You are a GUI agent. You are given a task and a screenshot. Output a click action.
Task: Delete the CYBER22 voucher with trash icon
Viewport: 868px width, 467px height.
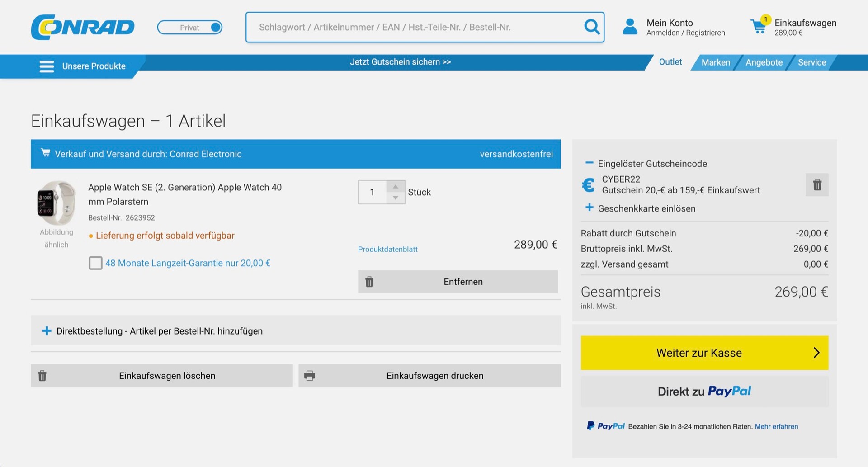click(817, 185)
